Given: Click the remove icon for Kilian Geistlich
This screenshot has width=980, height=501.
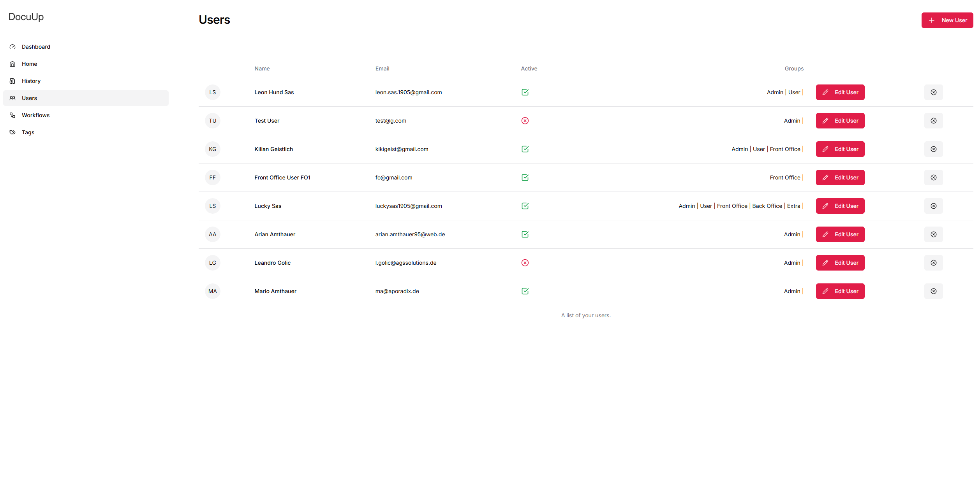Looking at the screenshot, I should 933,149.
